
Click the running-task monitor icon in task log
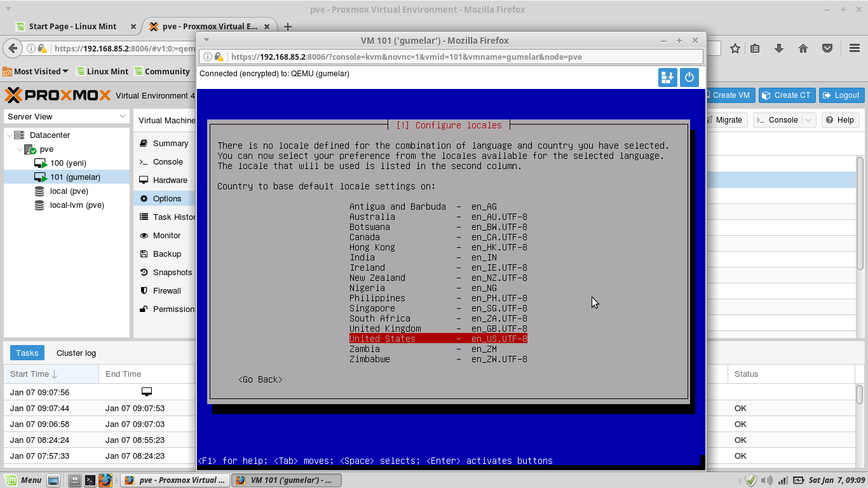[147, 391]
